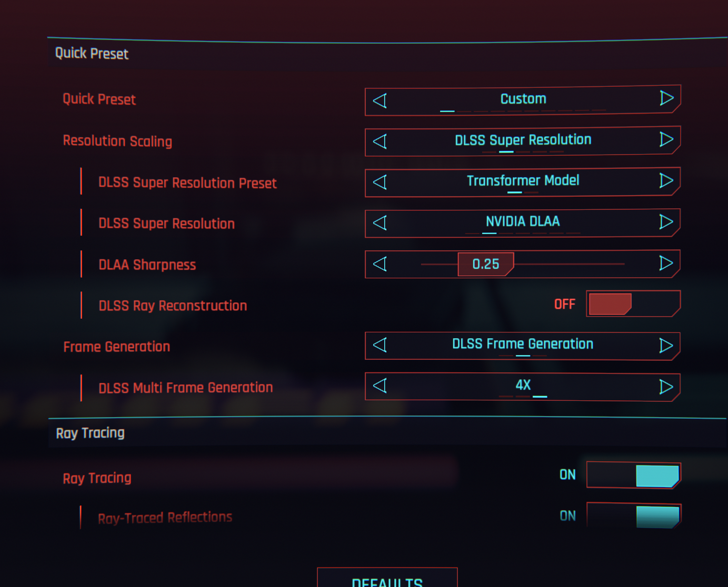728x587 pixels.
Task: Click the DEFAULTS button
Action: [x=387, y=579]
